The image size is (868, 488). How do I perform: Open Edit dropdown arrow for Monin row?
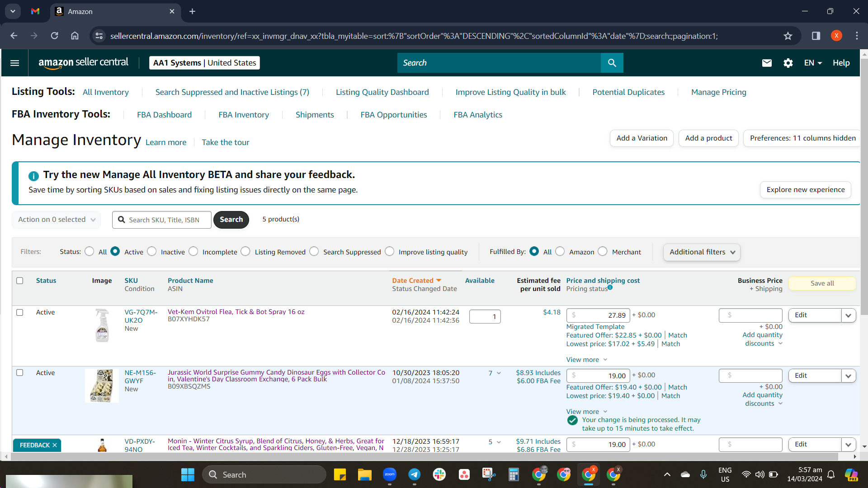[849, 445]
